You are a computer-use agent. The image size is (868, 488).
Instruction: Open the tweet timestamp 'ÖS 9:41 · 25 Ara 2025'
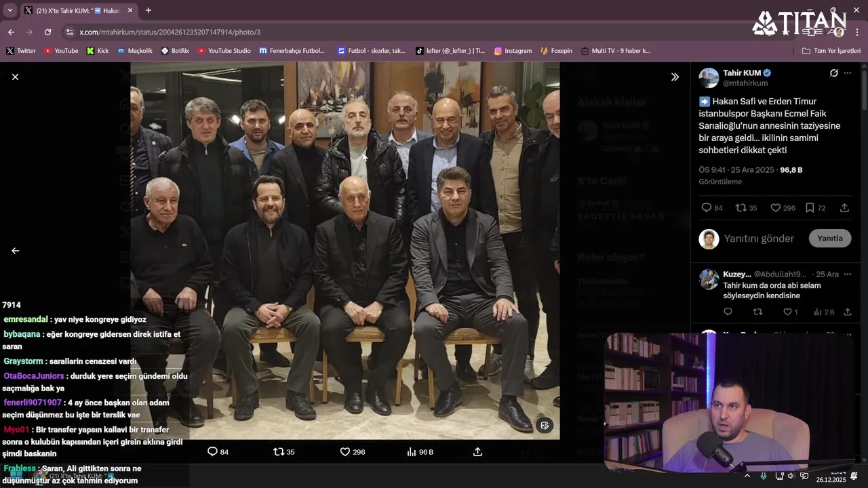click(x=736, y=170)
